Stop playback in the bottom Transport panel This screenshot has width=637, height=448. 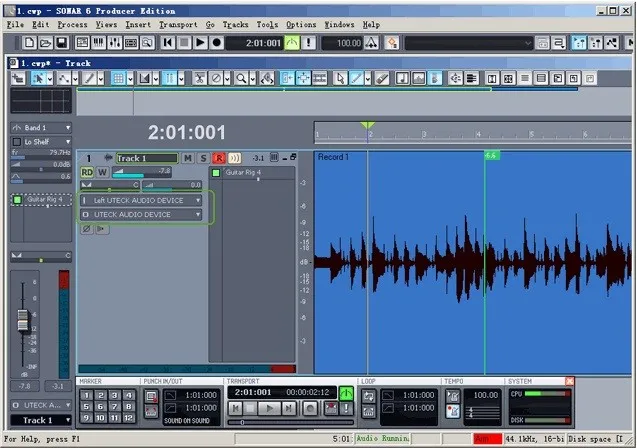251,408
